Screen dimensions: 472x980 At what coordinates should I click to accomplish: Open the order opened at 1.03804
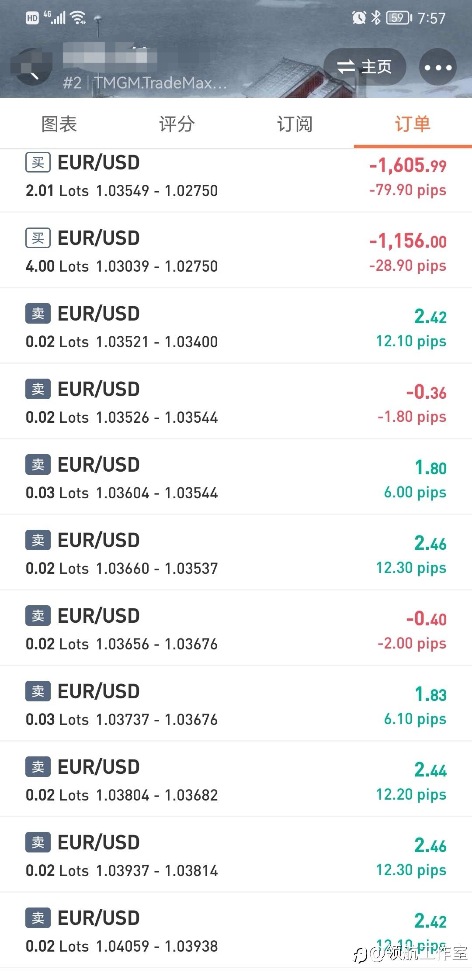click(236, 781)
